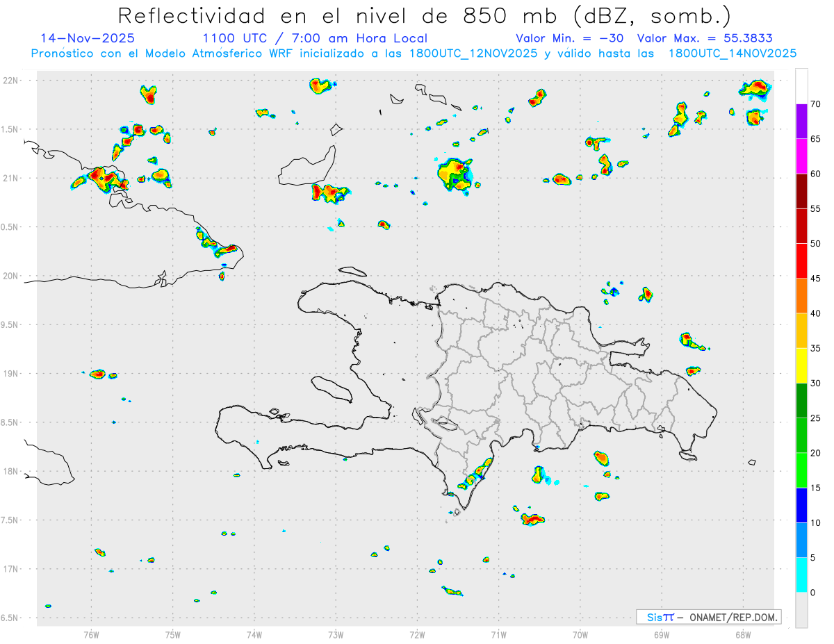Screen dimensions: 834x644
Task: Click the purple 65–70 dBZ color band
Action: point(801,122)
